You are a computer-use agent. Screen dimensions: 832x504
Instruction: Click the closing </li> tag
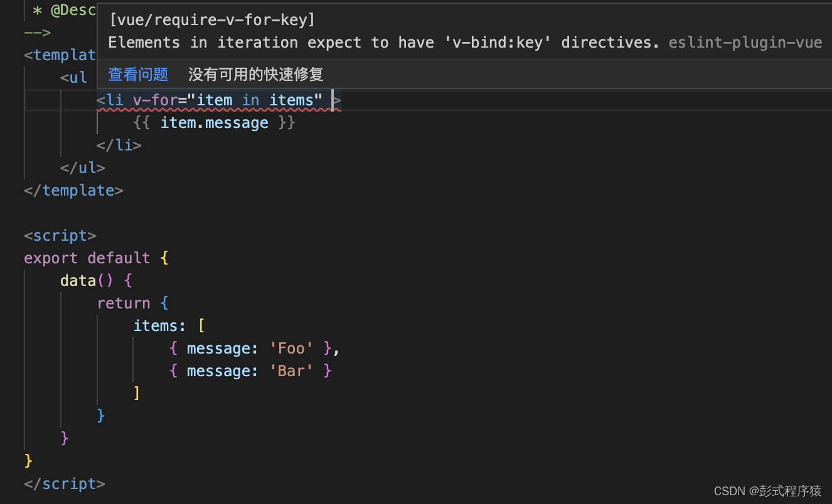tap(119, 145)
